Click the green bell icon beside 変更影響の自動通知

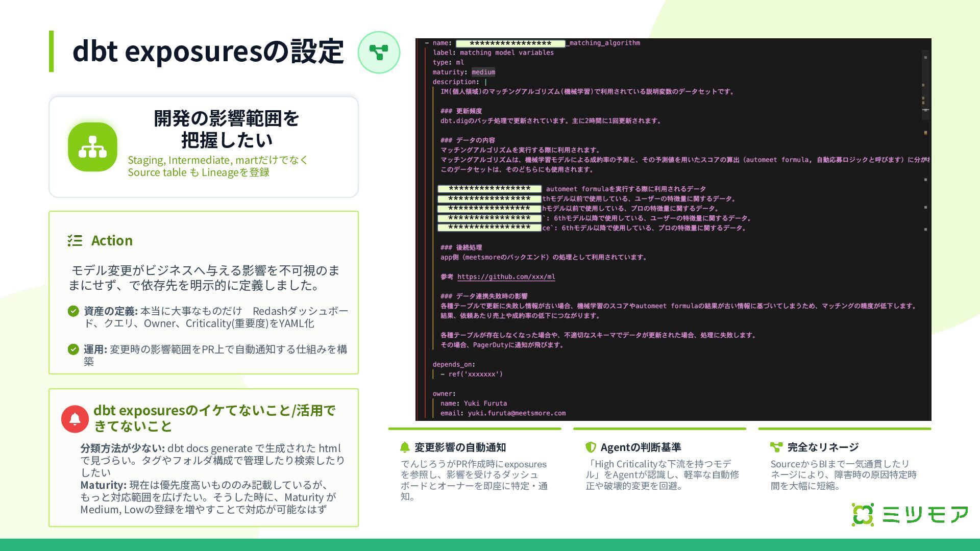(405, 447)
